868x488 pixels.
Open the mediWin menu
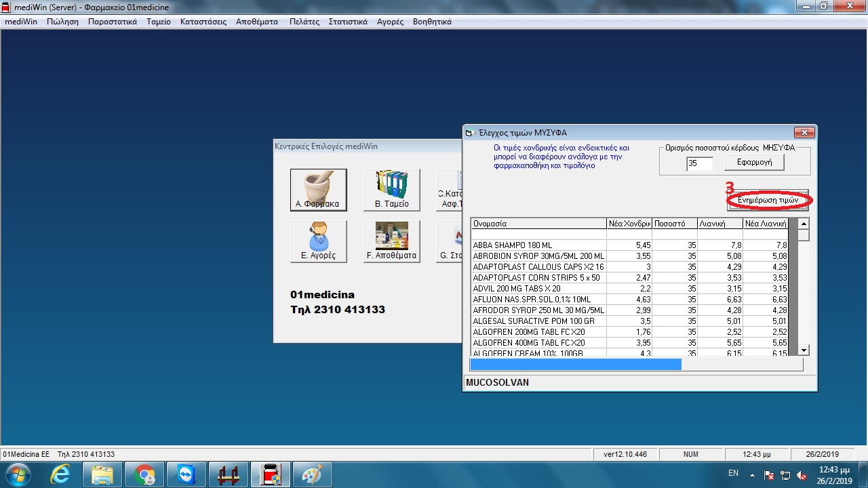click(x=21, y=22)
